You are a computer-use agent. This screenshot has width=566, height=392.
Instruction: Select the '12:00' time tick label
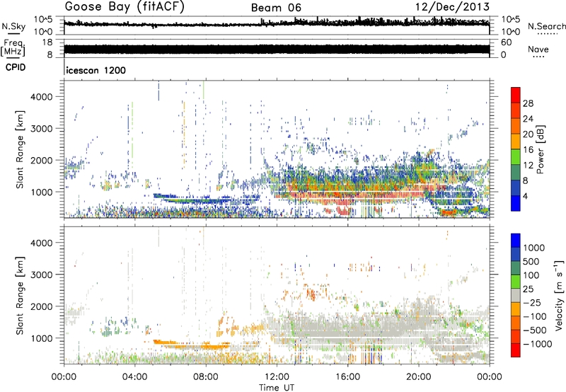[277, 377]
